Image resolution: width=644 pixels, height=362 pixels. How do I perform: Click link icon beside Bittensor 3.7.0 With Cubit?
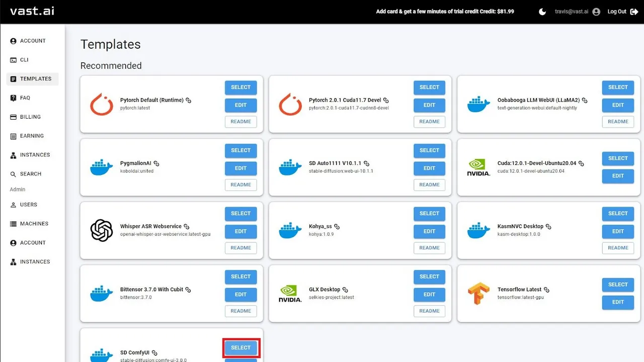pyautogui.click(x=188, y=290)
